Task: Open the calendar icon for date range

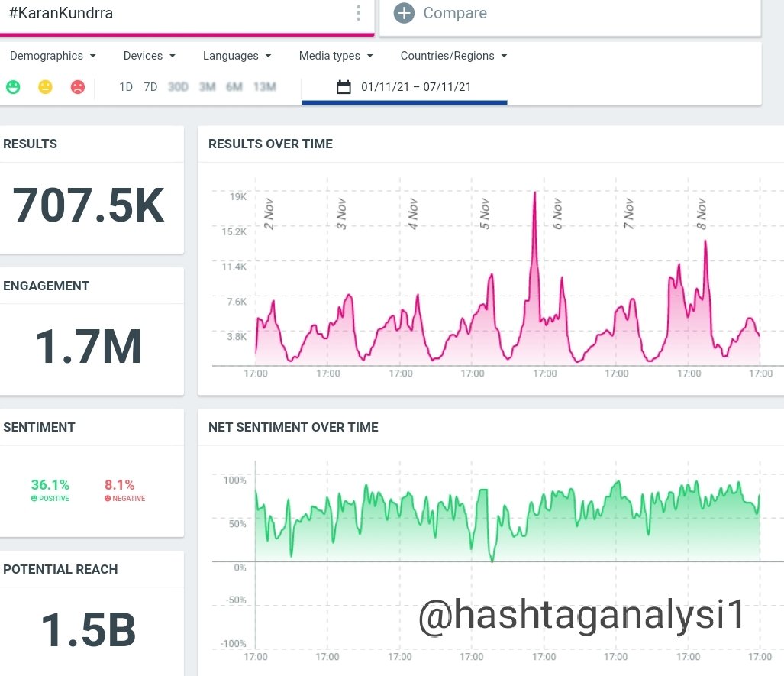Action: coord(344,87)
